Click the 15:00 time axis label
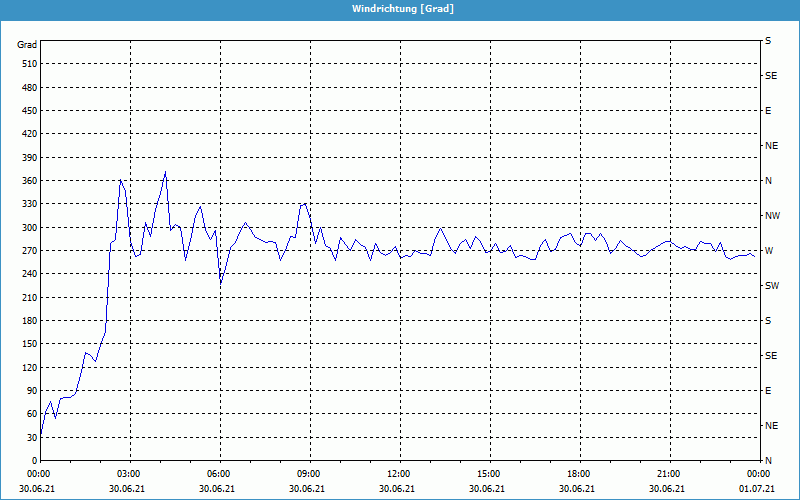Screen dimensions: 800x500 click(489, 474)
